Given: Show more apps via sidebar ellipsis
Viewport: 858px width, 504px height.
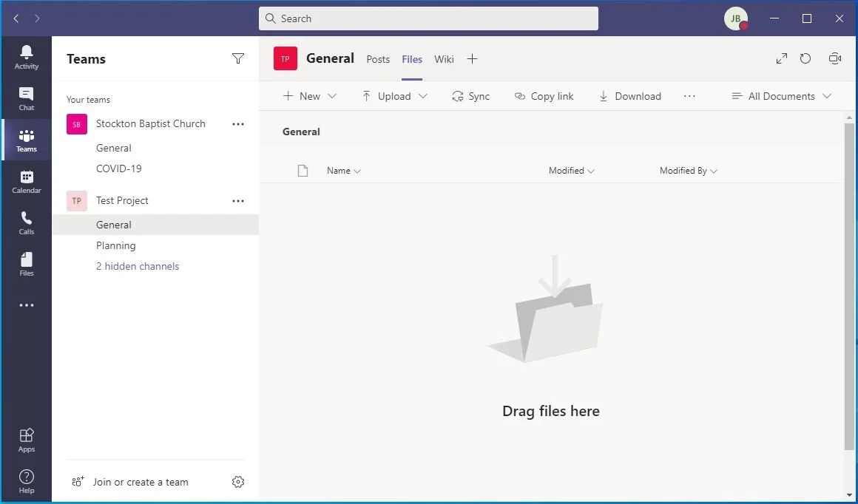Looking at the screenshot, I should point(27,305).
